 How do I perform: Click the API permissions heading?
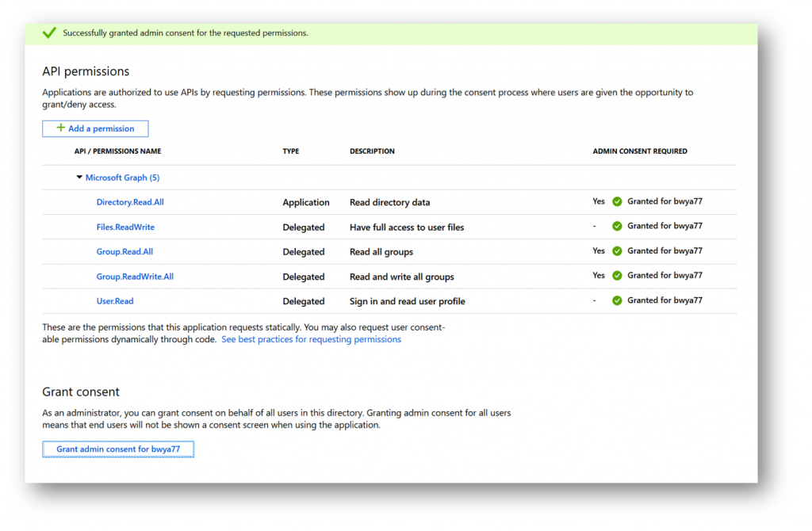pyautogui.click(x=86, y=71)
